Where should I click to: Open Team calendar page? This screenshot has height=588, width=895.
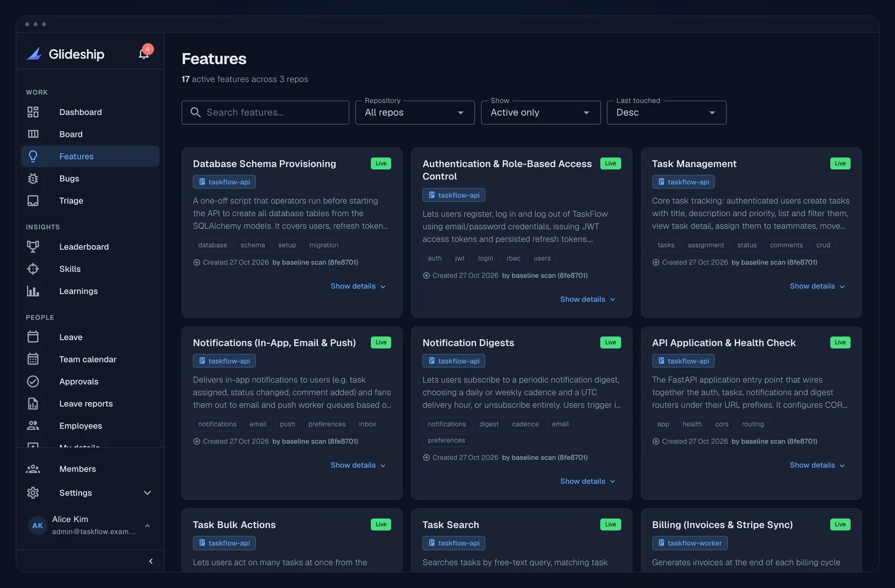pos(90,359)
